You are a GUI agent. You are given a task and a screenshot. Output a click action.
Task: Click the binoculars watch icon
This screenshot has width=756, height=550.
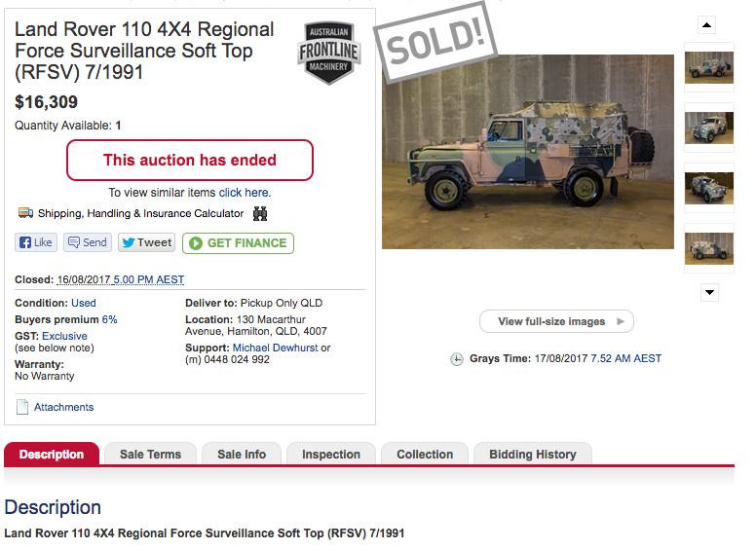(260, 214)
